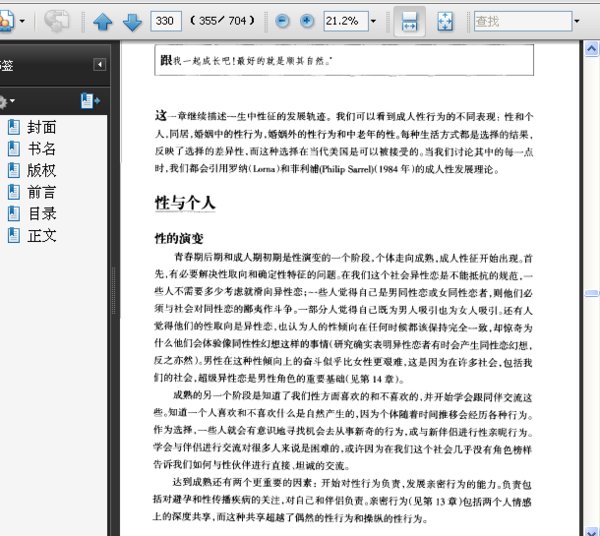Open the 目录 bookmark
This screenshot has height=536, width=600.
coord(41,214)
